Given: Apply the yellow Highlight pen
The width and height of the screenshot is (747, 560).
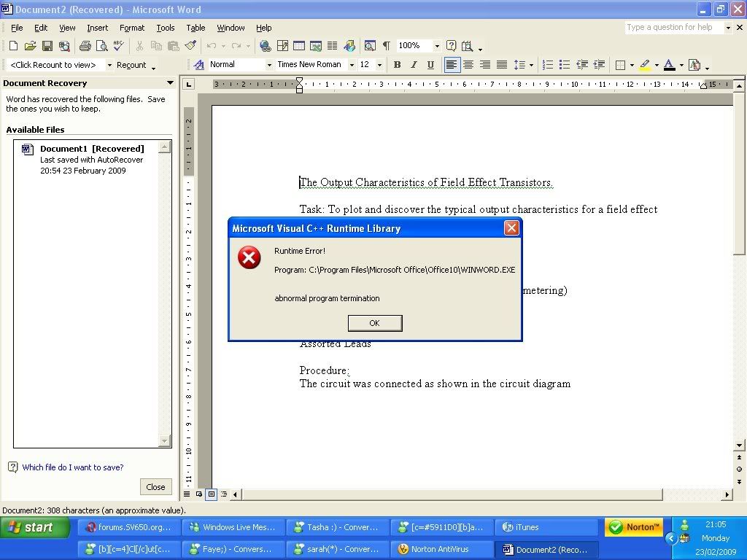Looking at the screenshot, I should (x=645, y=65).
